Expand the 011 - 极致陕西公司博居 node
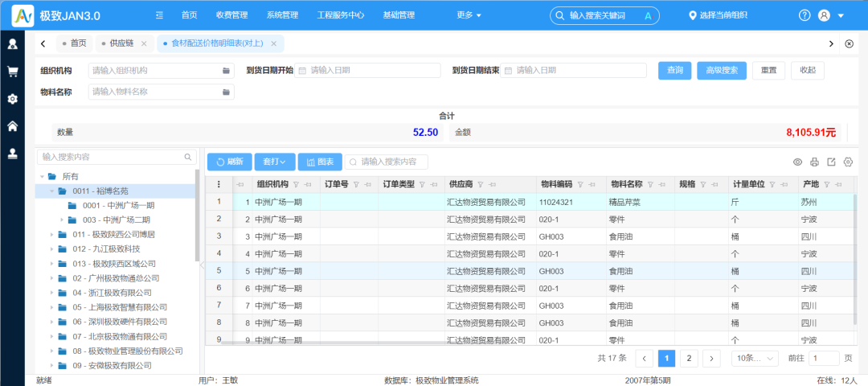 tap(51, 234)
